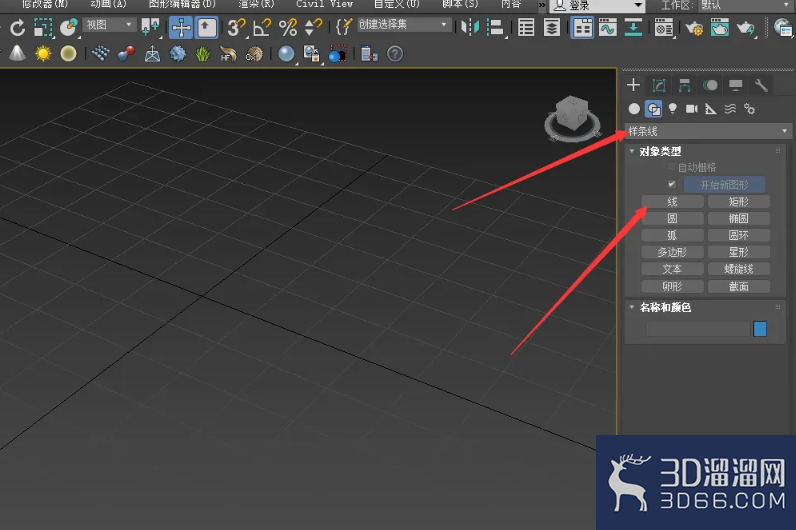Image resolution: width=796 pixels, height=530 pixels.
Task: Switch to the Utilities wrench tab
Action: [x=761, y=85]
